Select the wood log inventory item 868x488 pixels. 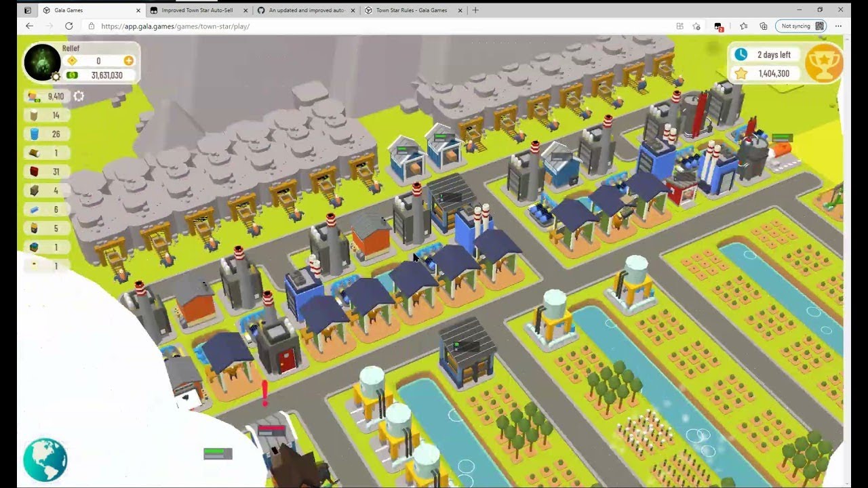[46, 153]
